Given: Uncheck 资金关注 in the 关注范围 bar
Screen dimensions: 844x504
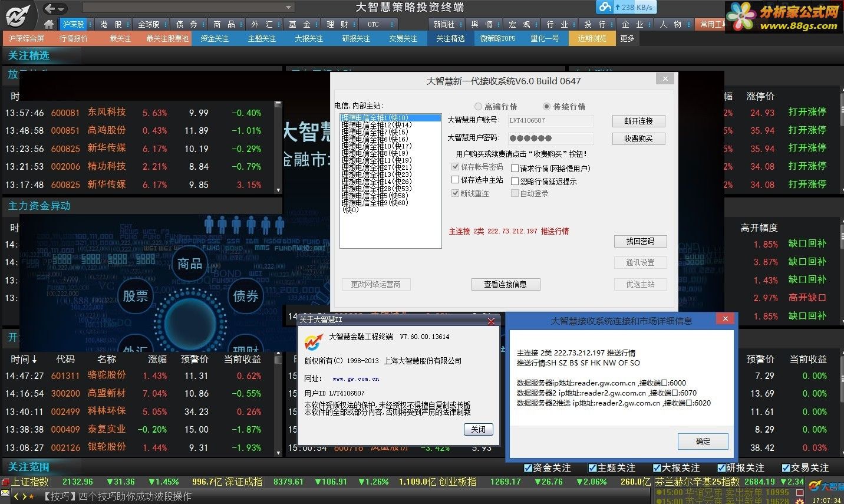Looking at the screenshot, I should pyautogui.click(x=528, y=468).
